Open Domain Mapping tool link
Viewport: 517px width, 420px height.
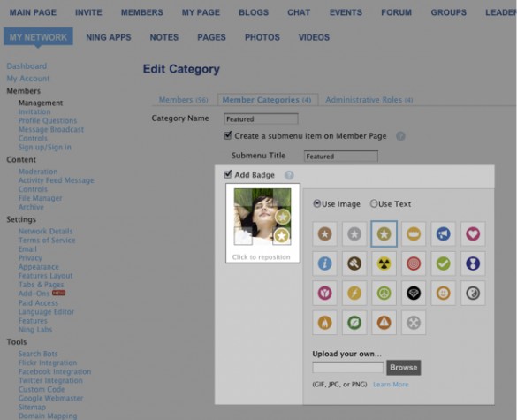(x=48, y=416)
